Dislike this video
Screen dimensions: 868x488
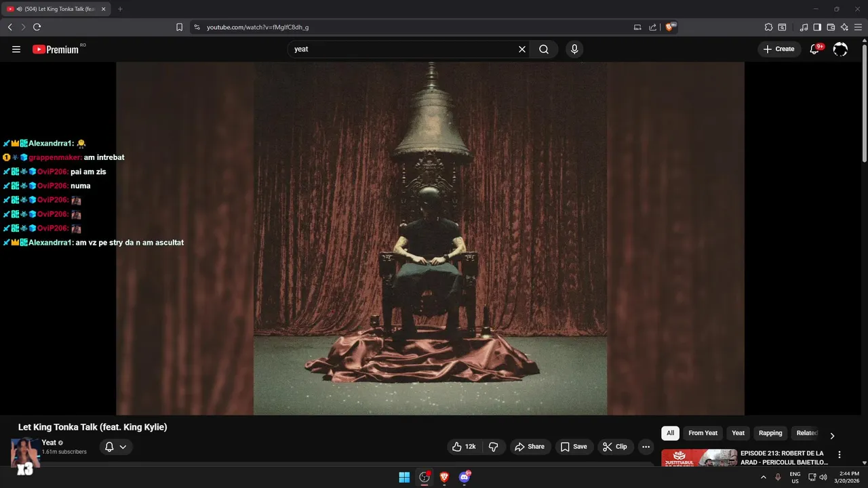(x=493, y=447)
